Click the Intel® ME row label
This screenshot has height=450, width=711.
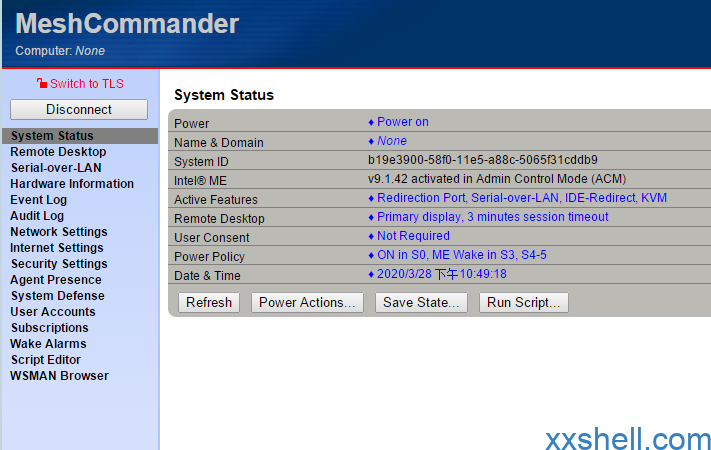pos(200,181)
